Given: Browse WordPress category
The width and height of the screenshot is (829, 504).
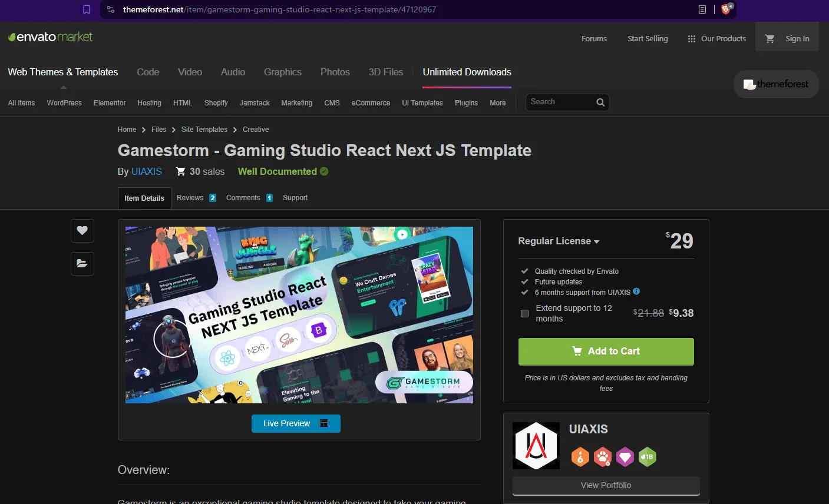Looking at the screenshot, I should (64, 102).
